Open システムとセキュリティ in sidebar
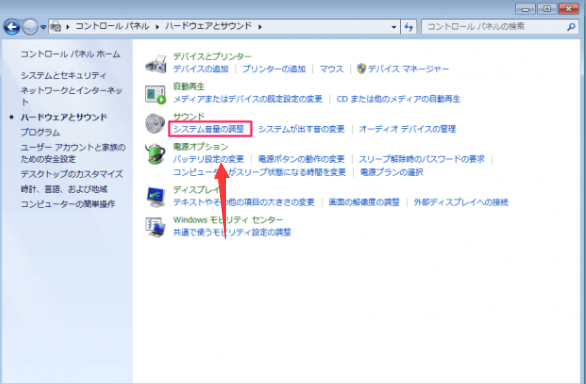Image resolution: width=586 pixels, height=384 pixels. click(64, 75)
